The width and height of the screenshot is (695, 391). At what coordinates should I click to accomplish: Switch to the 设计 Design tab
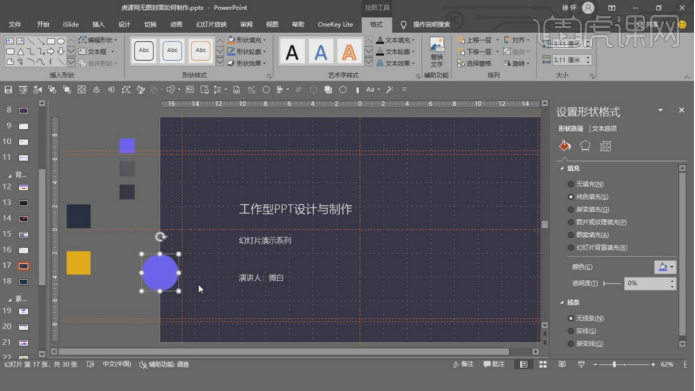124,24
